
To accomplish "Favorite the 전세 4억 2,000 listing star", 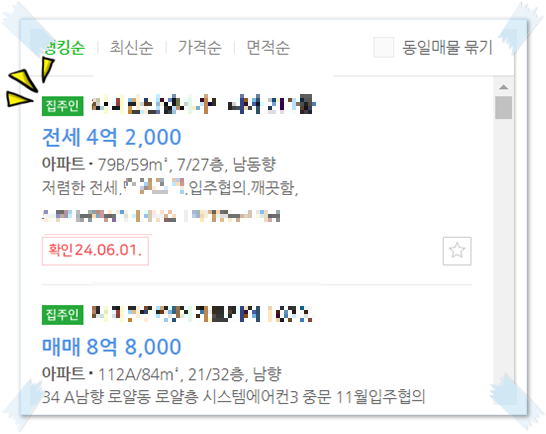I will [x=457, y=251].
